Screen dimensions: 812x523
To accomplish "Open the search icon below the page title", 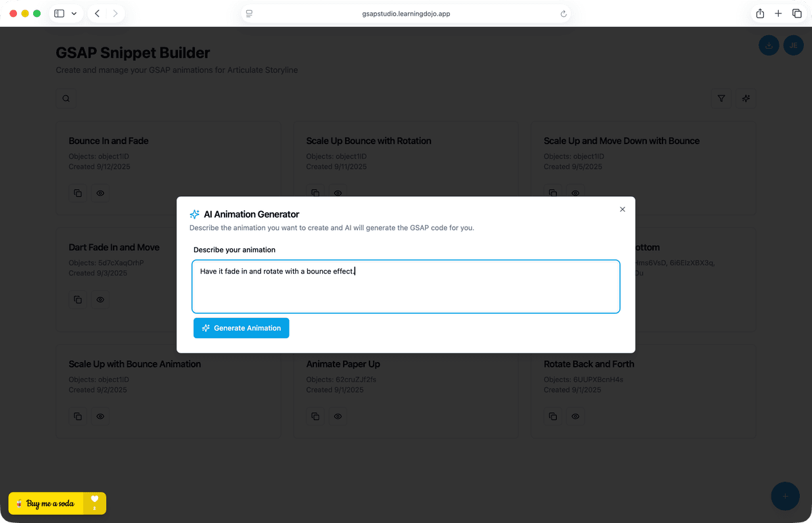I will click(x=66, y=99).
